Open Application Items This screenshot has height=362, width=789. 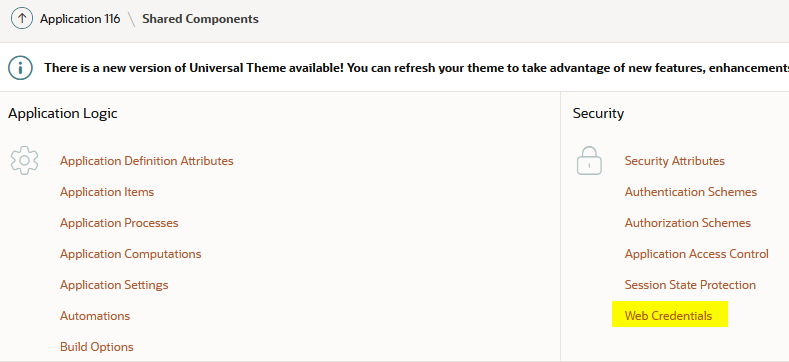coord(107,192)
